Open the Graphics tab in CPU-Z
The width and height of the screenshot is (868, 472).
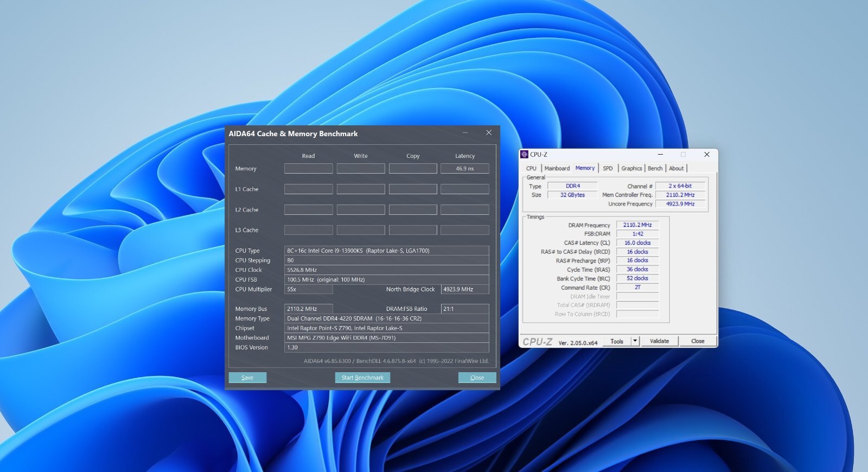631,169
